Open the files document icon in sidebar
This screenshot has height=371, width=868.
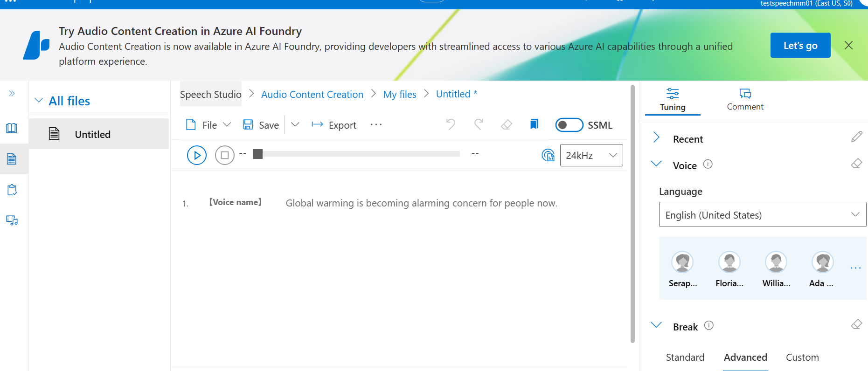[x=12, y=159]
